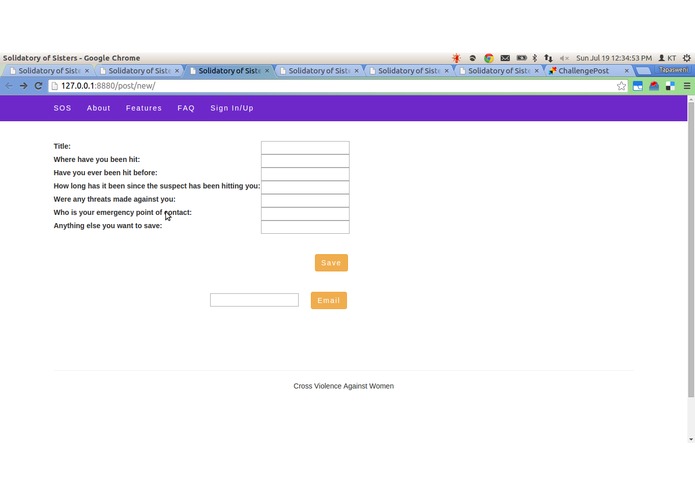
Task: Close the active Solidatory of Sisters tab
Action: 267,71
